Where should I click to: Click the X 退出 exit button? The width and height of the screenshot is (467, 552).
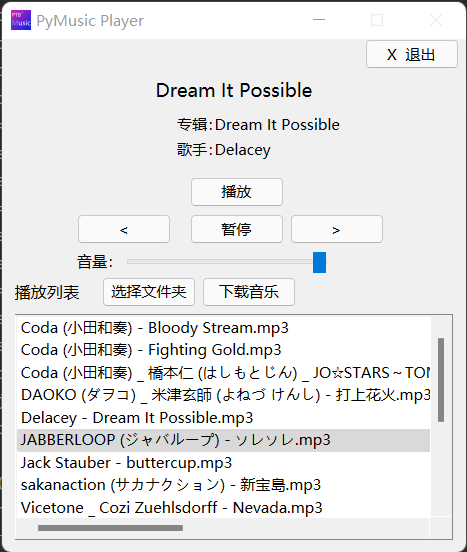pos(412,54)
